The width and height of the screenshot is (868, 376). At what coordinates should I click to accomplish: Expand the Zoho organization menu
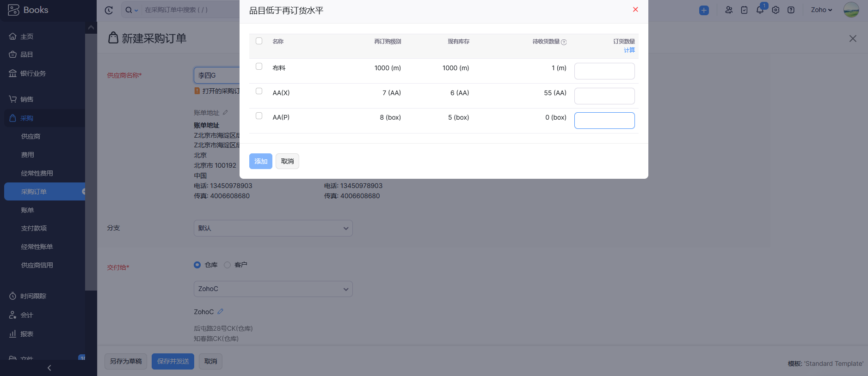[821, 10]
